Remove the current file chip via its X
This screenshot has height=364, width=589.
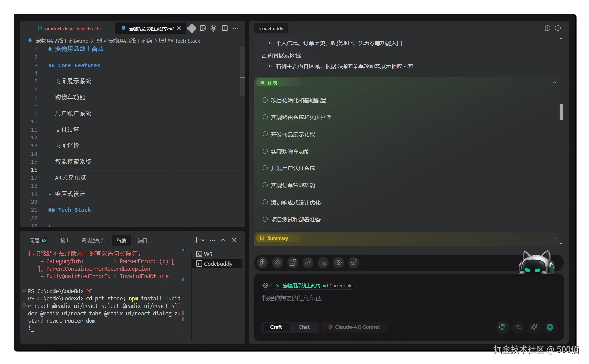click(x=278, y=286)
